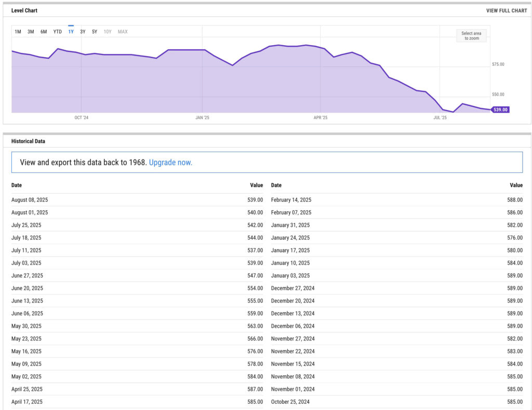Screen dimensions: 532x410
Task: Choose the 3Y chart range
Action: 83,32
